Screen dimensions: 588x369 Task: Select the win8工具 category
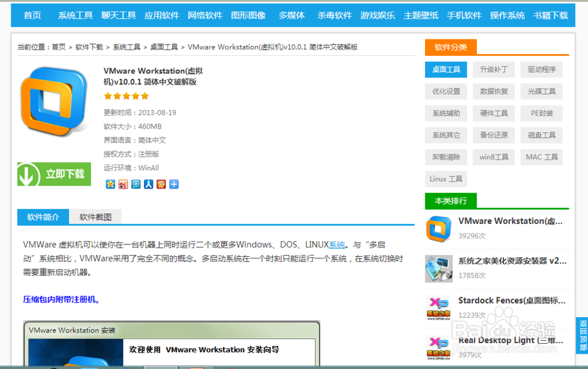[494, 157]
